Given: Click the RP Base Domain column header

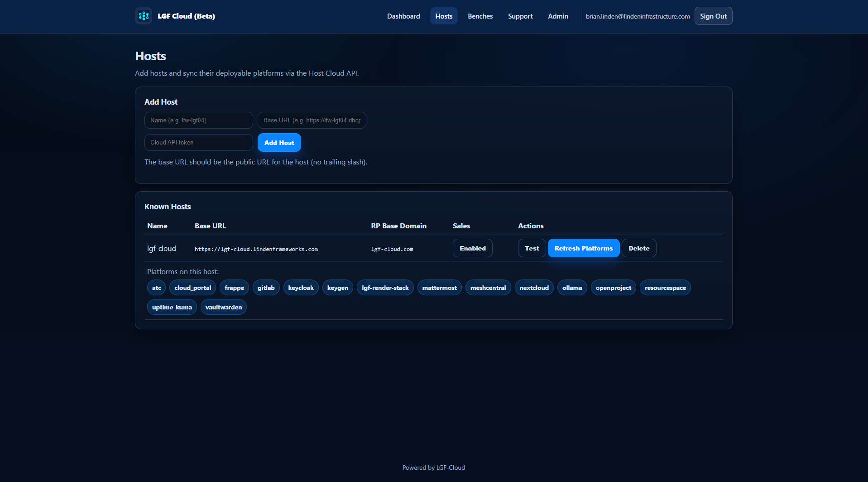Looking at the screenshot, I should pyautogui.click(x=398, y=226).
